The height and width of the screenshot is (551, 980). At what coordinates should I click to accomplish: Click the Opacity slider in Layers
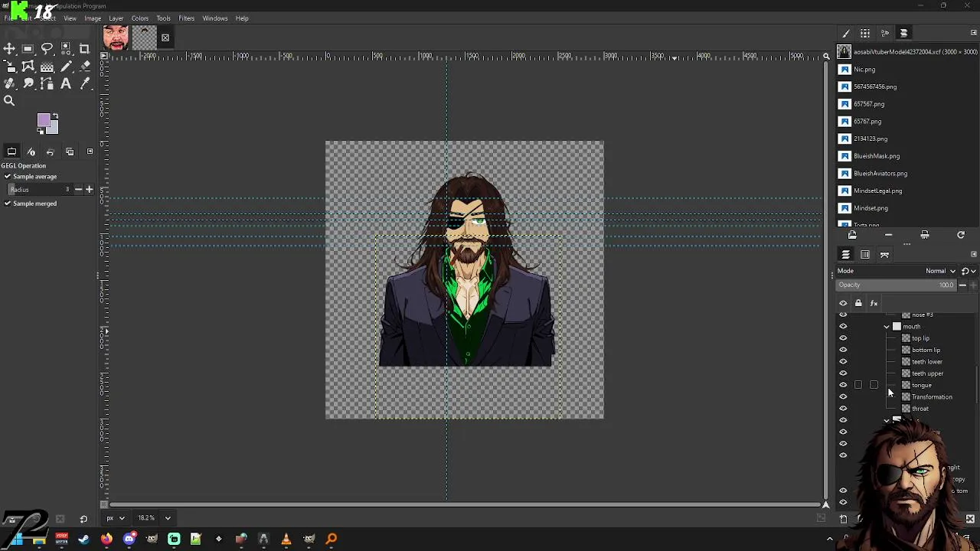[897, 285]
